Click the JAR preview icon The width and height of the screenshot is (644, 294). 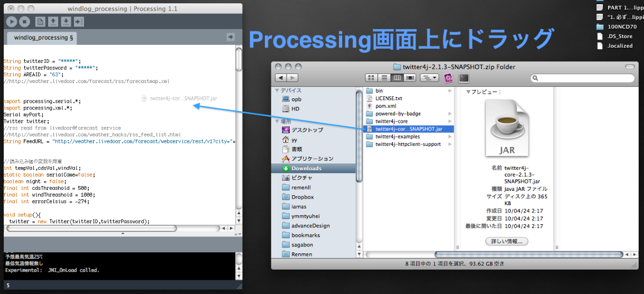507,128
